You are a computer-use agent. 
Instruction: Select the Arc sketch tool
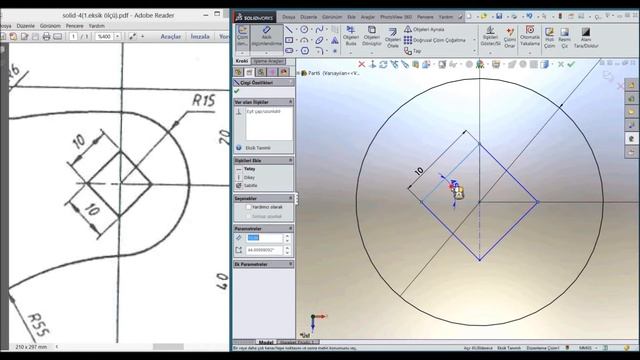[x=304, y=40]
